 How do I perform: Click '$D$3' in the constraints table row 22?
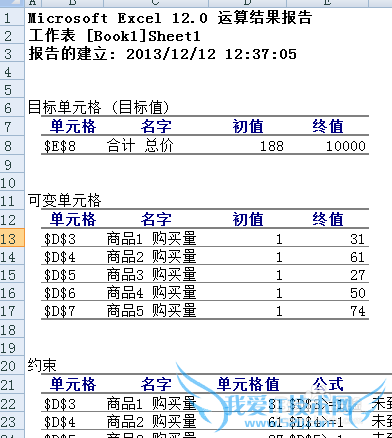(60, 404)
